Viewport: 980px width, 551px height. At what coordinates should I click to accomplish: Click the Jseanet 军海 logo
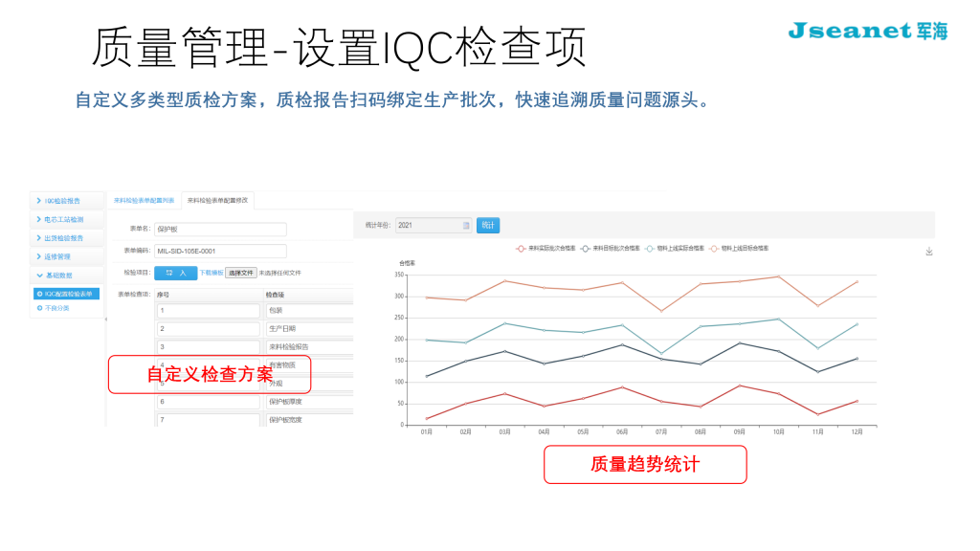click(867, 31)
